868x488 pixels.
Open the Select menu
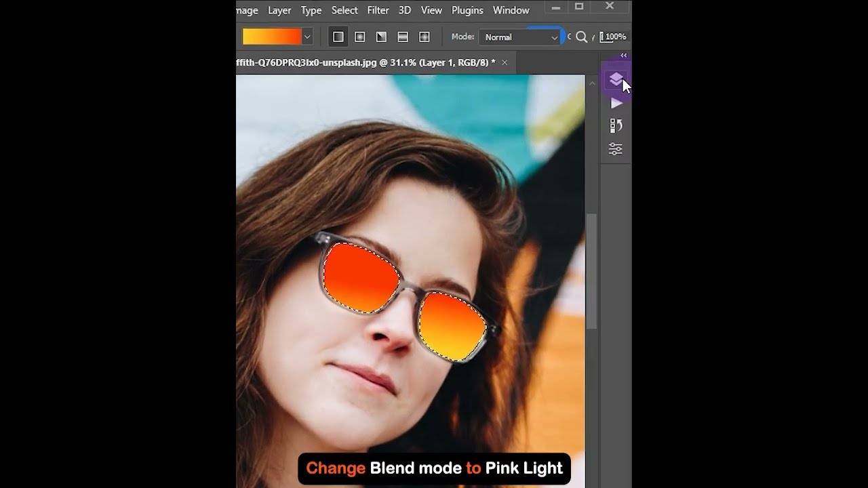tap(344, 10)
